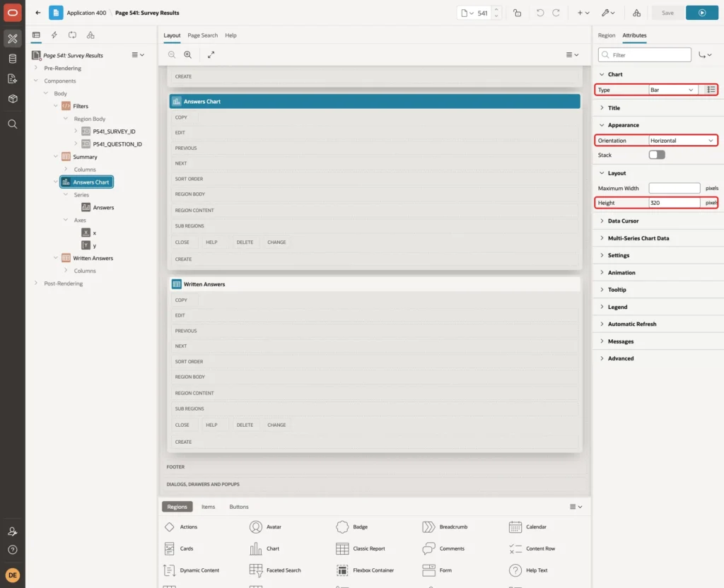Screen dimensions: 724x588
Task: Open the Help tab in the center pane
Action: pyautogui.click(x=231, y=35)
